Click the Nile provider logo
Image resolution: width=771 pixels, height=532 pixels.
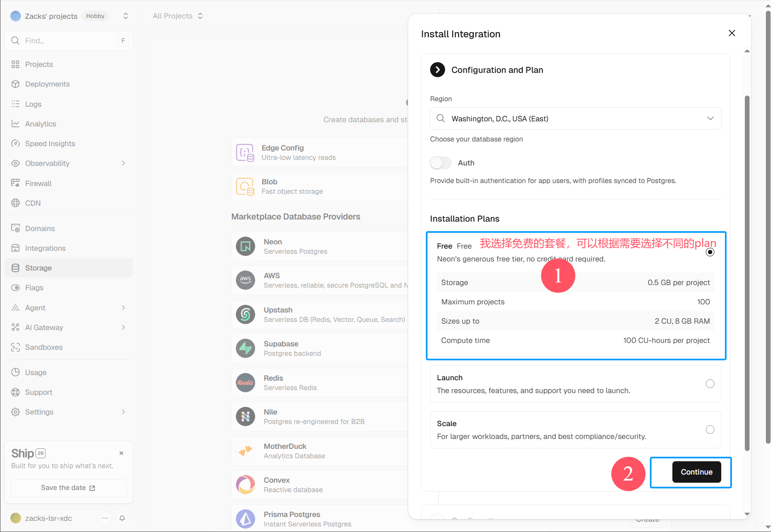click(x=246, y=417)
